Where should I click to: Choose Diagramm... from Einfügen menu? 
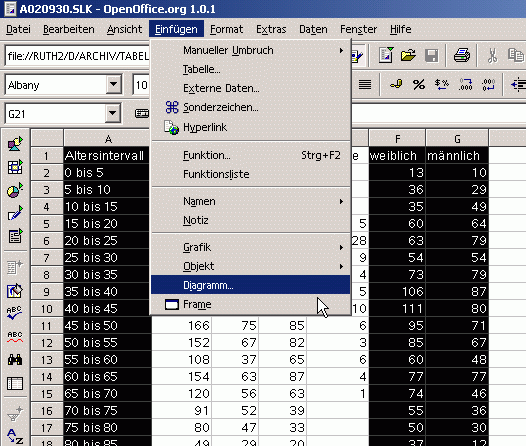click(x=250, y=285)
